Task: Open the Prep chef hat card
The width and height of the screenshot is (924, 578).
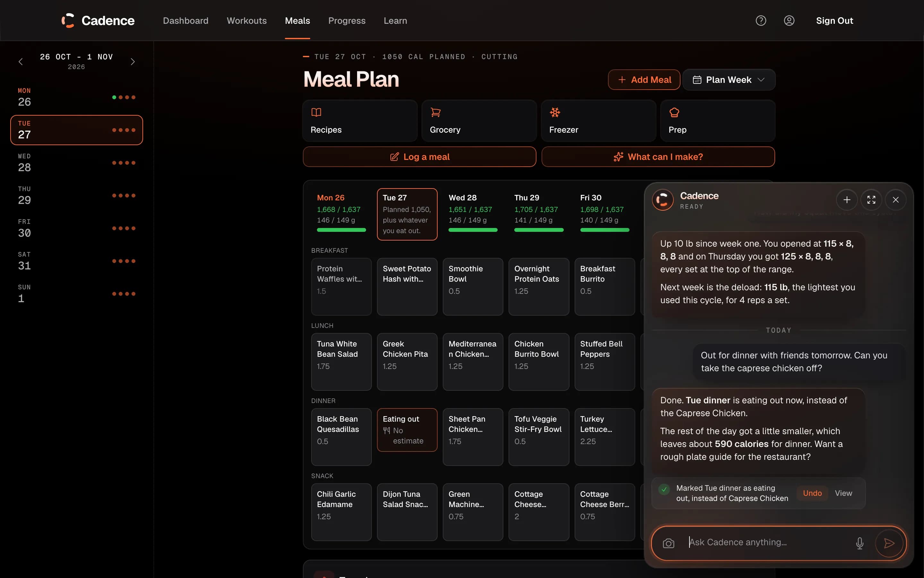Action: tap(717, 121)
